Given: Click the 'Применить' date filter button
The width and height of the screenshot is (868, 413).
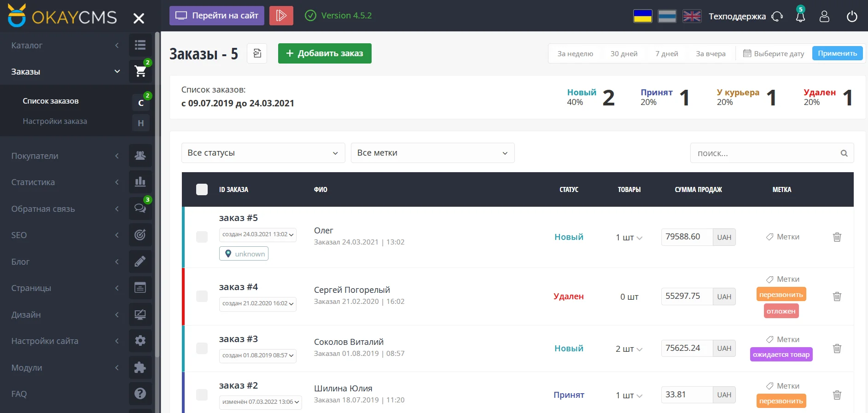Looking at the screenshot, I should tap(837, 53).
